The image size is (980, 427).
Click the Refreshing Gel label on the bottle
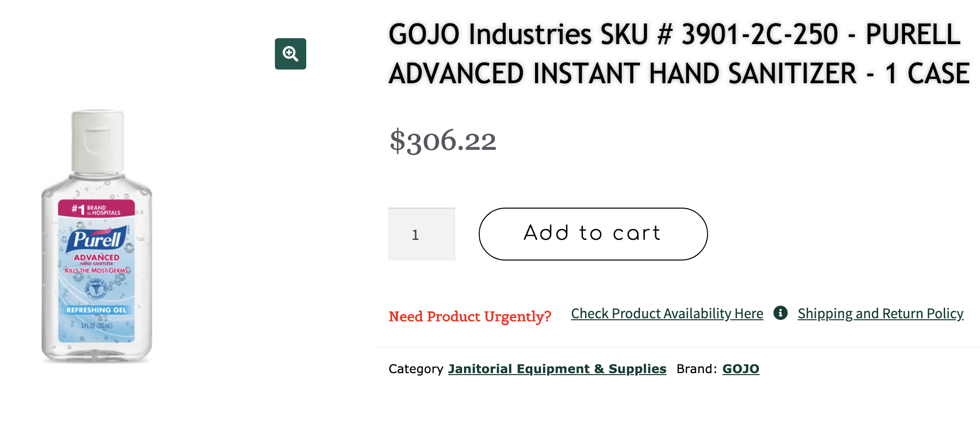coord(97,310)
